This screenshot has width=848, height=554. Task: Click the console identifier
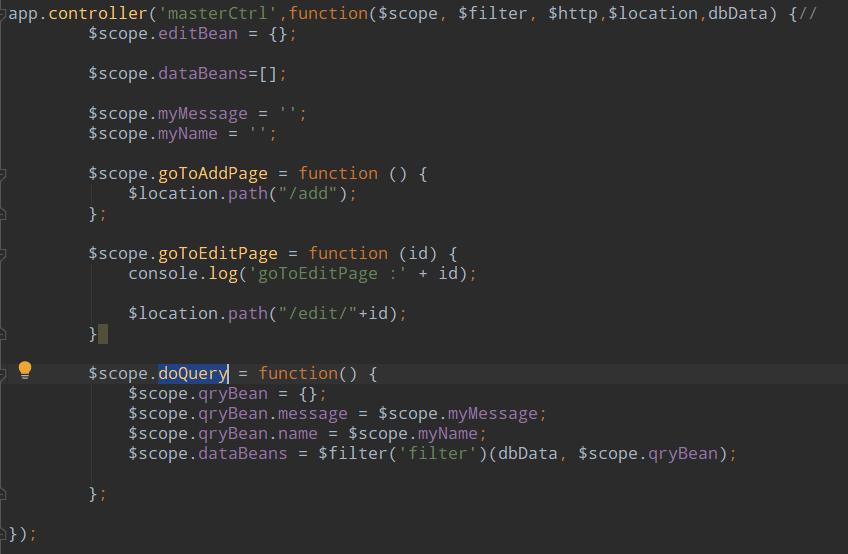(163, 274)
